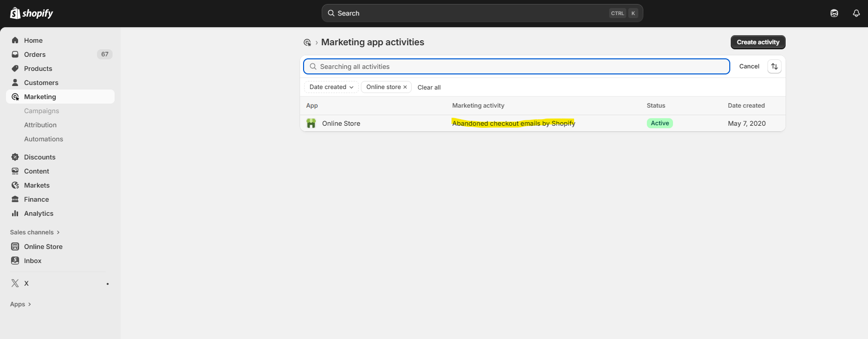
Task: Remove the Online store filter
Action: point(405,87)
